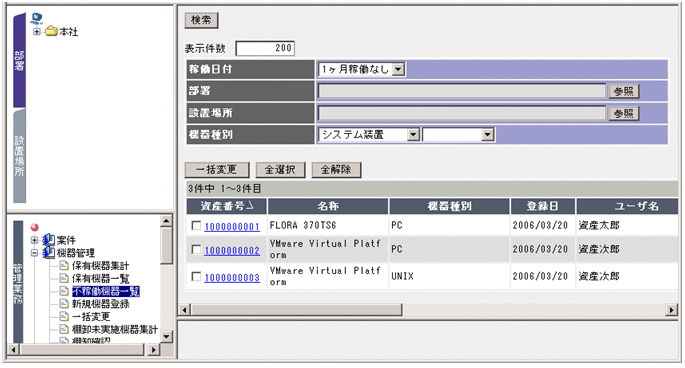Click the 部署 text field
The height and width of the screenshot is (368, 685).
click(x=462, y=91)
